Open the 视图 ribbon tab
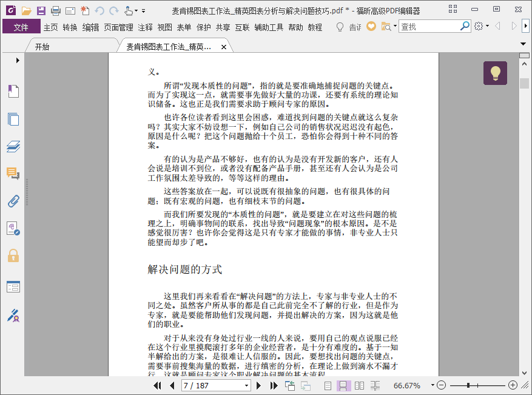Image resolution: width=532 pixels, height=395 pixels. click(165, 27)
